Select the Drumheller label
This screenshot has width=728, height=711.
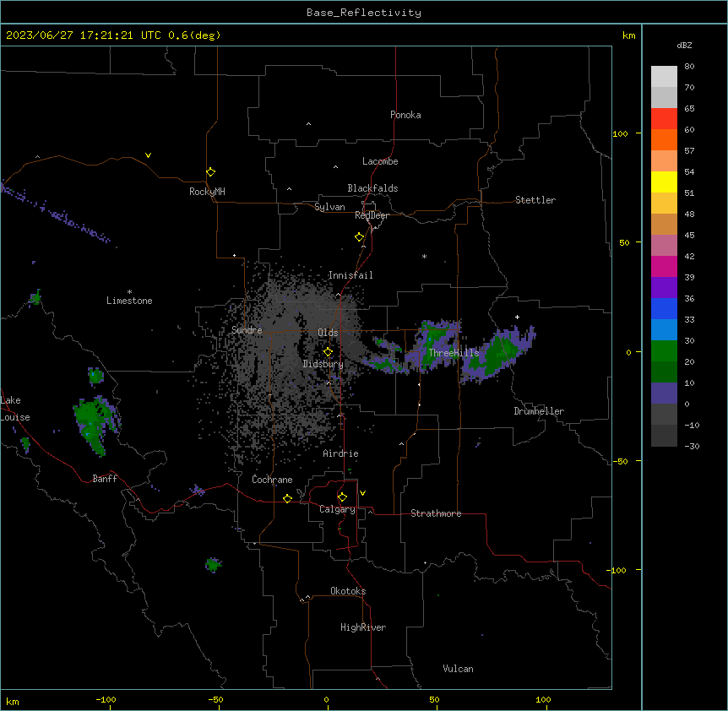(x=539, y=411)
